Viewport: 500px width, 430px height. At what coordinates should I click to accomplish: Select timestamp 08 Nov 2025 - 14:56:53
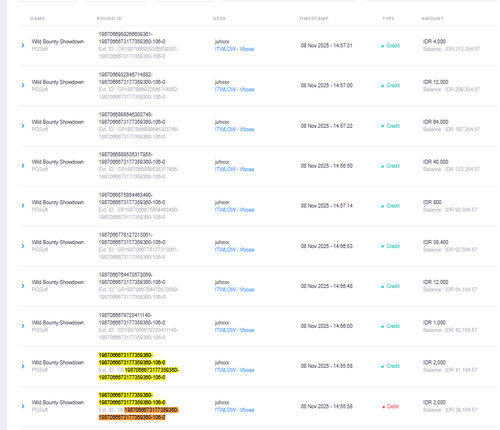[x=327, y=246]
